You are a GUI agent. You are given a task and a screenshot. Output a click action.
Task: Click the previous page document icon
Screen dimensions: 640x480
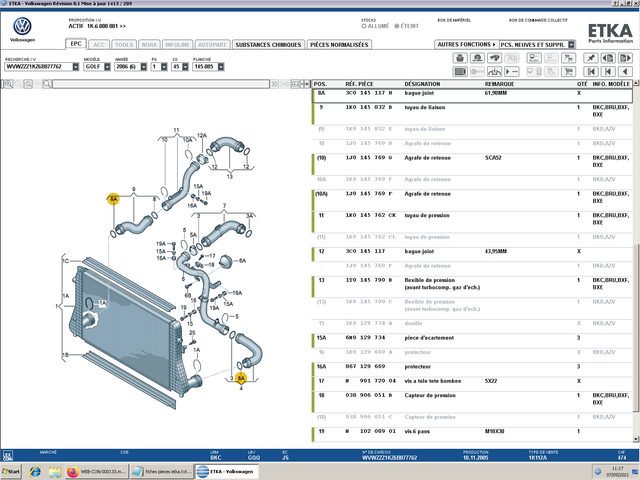click(x=608, y=58)
